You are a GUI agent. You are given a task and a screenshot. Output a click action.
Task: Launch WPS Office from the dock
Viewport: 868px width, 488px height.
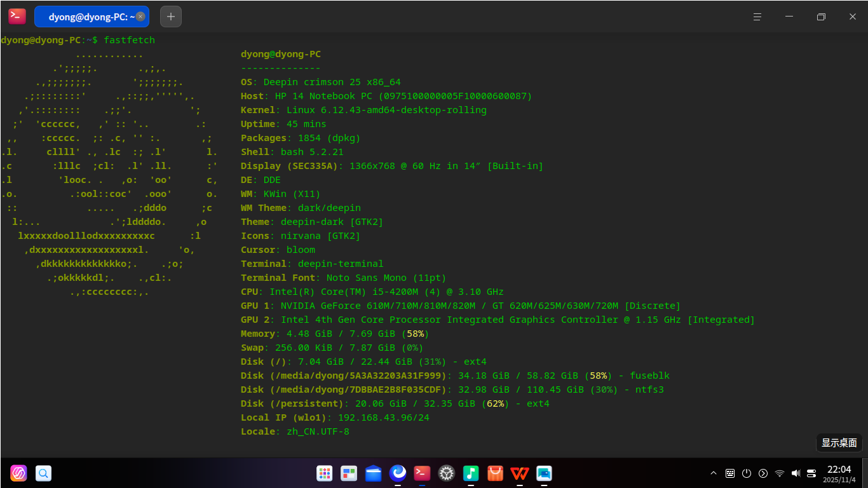(520, 473)
